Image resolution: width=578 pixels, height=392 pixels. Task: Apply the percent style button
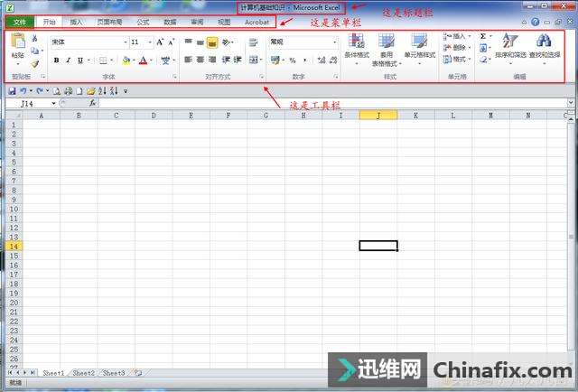pos(293,61)
